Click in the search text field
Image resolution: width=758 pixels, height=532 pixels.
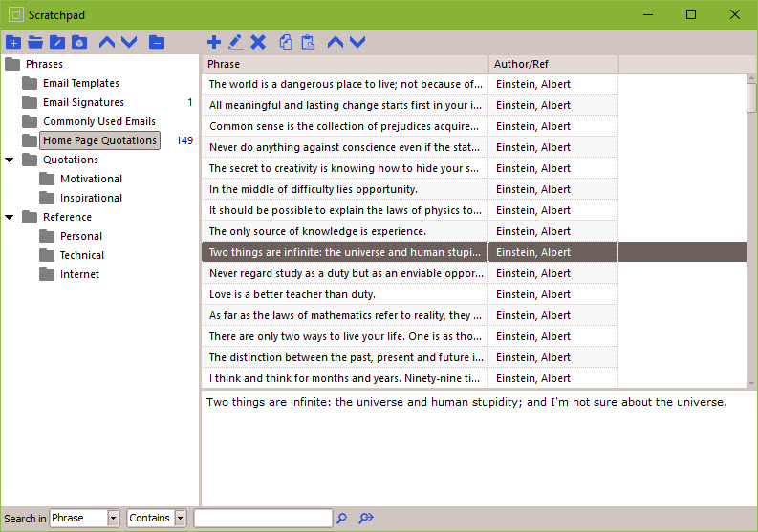[263, 518]
